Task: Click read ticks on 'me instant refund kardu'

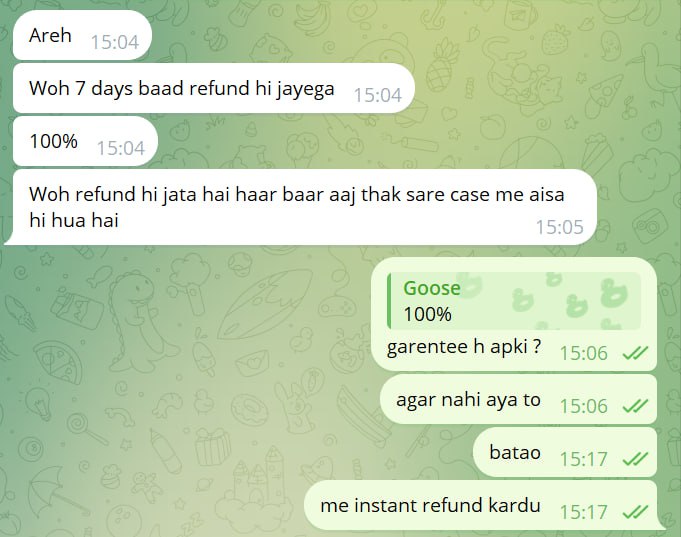Action: (x=635, y=512)
